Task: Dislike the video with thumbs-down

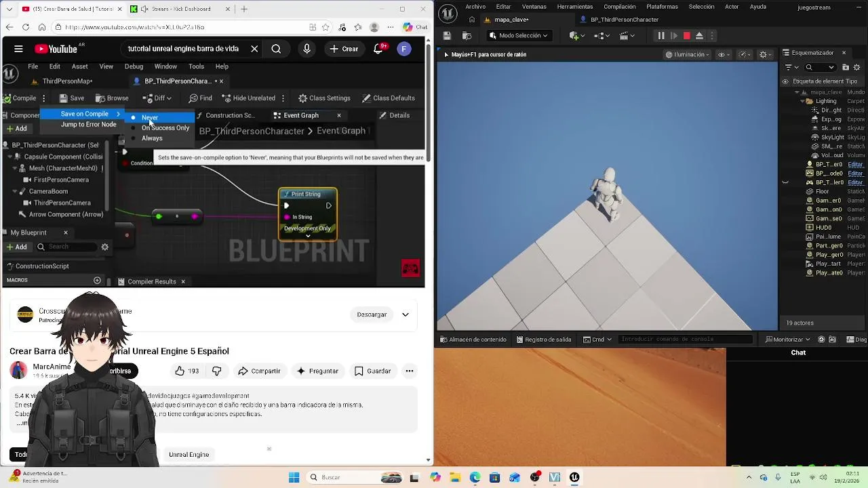Action: (217, 371)
